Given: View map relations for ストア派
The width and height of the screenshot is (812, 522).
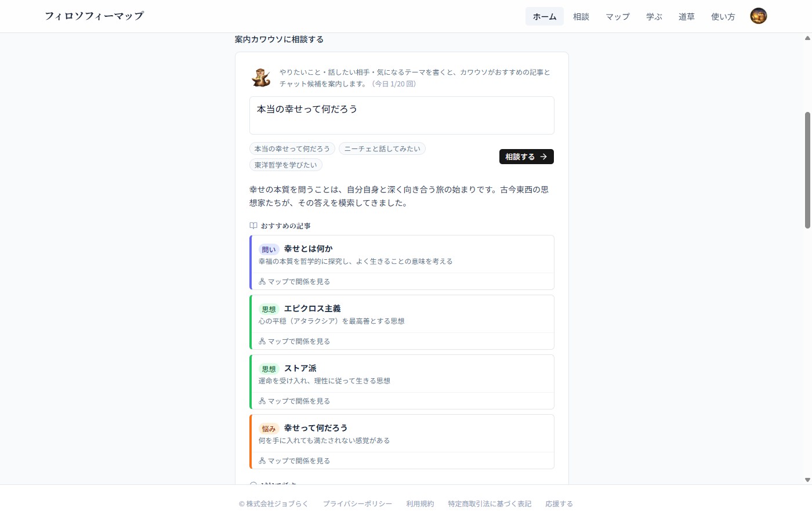Looking at the screenshot, I should pos(295,401).
